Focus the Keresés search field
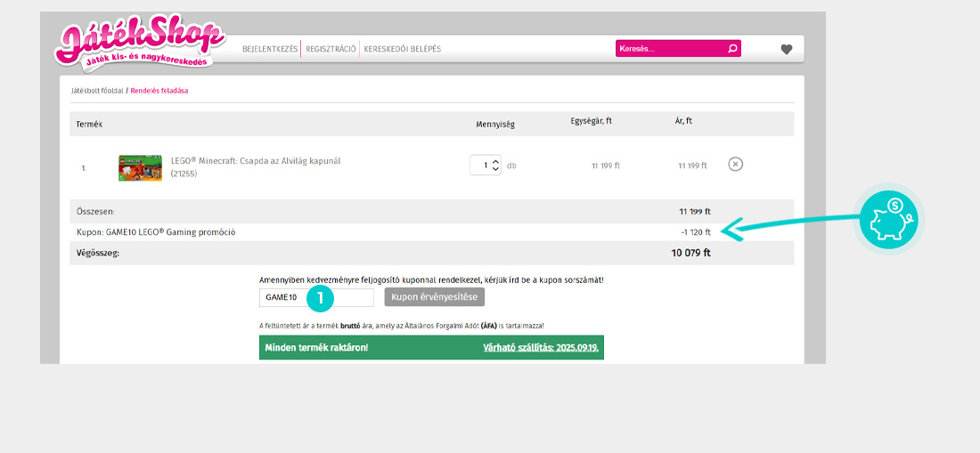 point(670,49)
